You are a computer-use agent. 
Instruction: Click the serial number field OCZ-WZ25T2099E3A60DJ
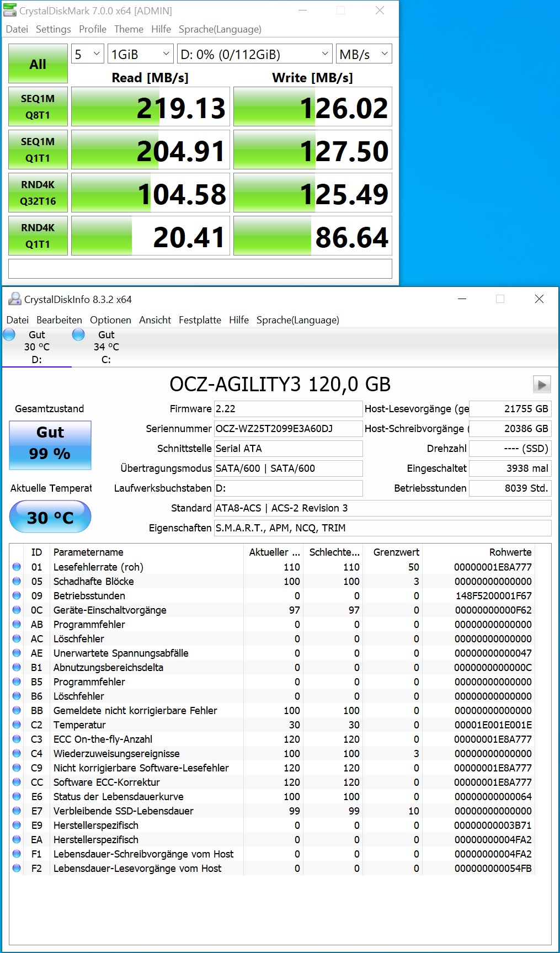(x=288, y=429)
